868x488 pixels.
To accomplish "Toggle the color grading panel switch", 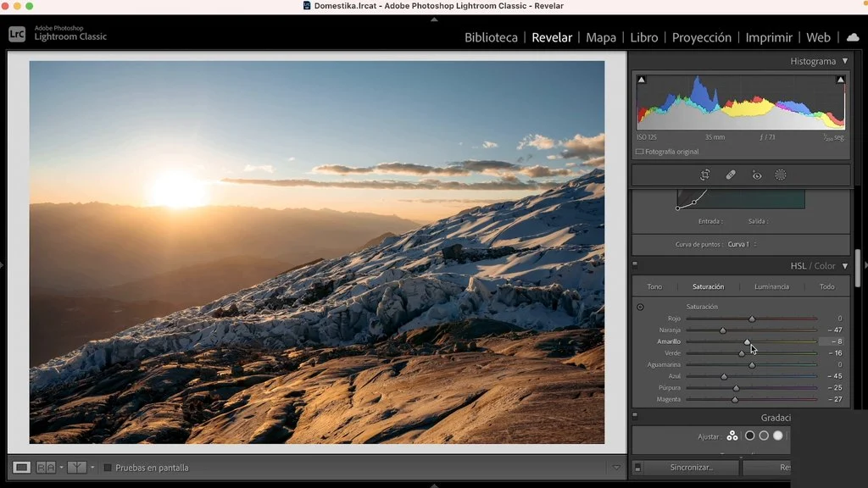I will click(635, 416).
